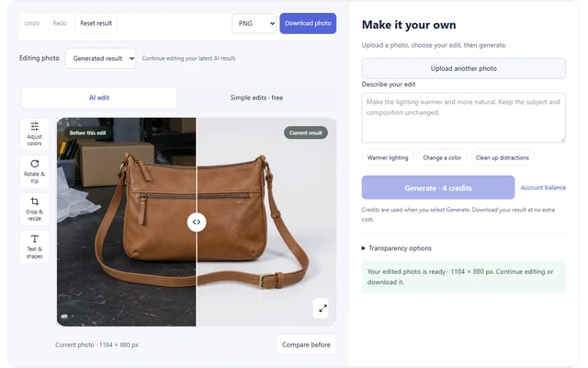
Task: Click the Current result label
Action: 306,132
